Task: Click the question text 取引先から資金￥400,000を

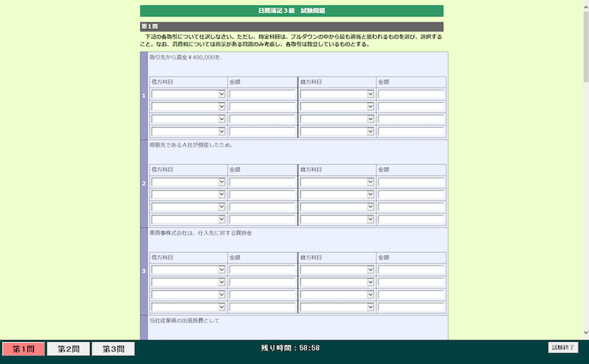Action: click(186, 57)
